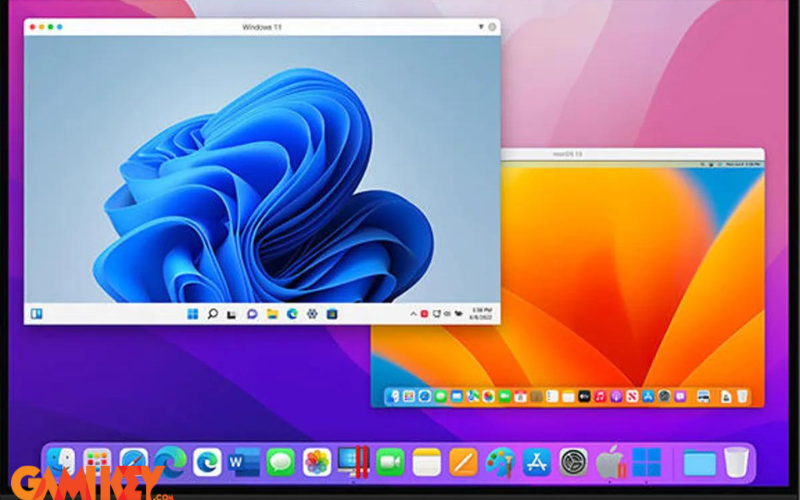Open Settings gear in Windows 11 taskbar

click(312, 314)
